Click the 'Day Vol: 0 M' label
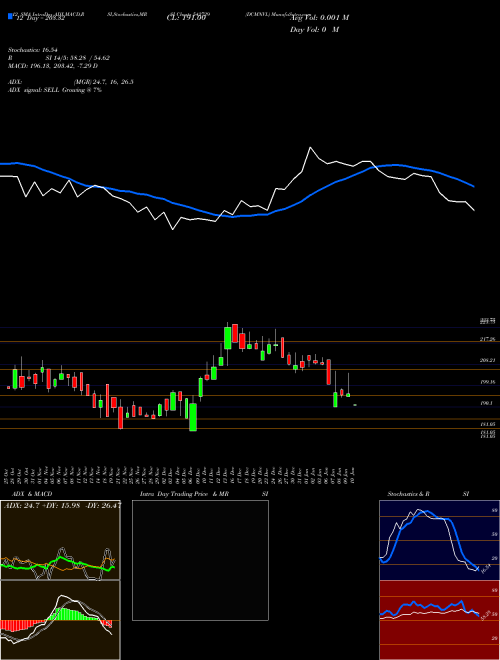Image resolution: width=500 pixels, height=660 pixels. pos(314,30)
